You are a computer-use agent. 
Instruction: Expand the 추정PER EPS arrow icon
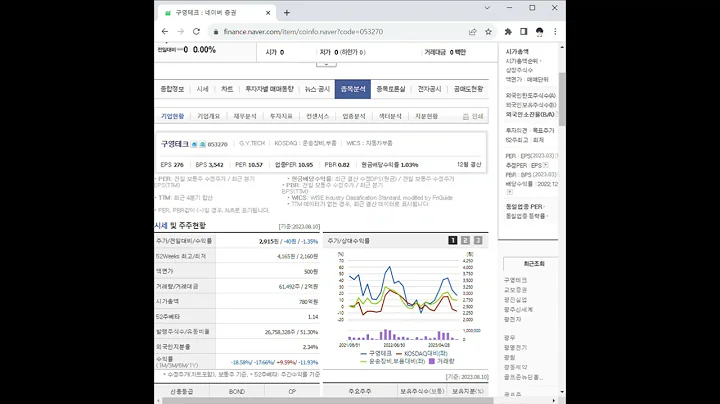tap(546, 165)
